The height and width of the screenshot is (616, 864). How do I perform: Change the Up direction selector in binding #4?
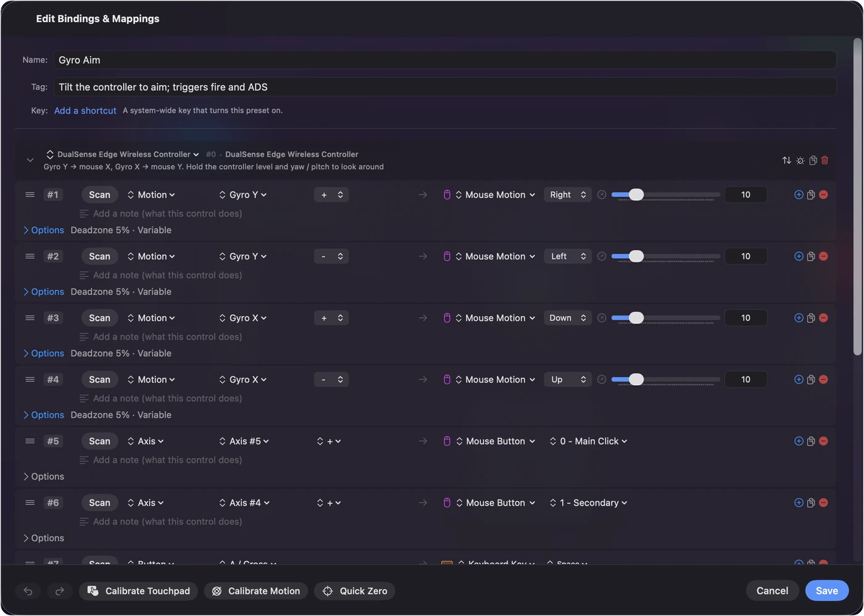[568, 380]
